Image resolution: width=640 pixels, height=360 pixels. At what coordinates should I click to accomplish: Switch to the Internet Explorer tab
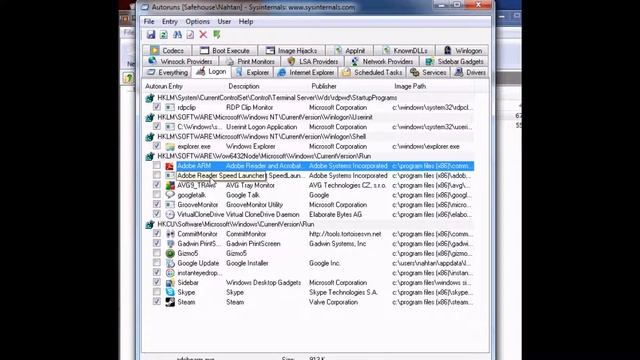coord(306,73)
